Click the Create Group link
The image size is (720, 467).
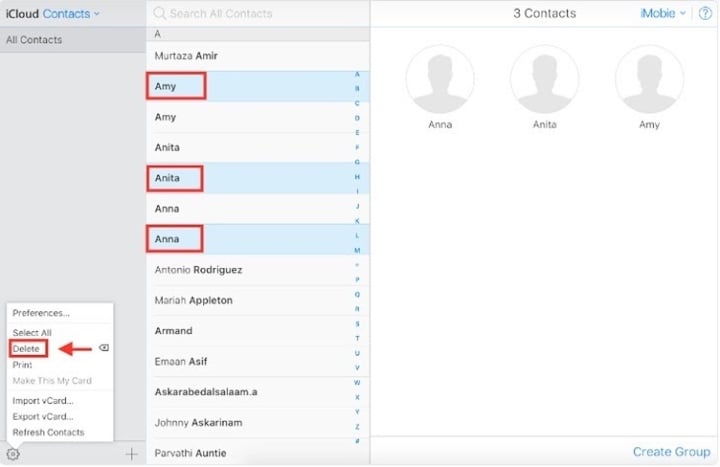671,452
